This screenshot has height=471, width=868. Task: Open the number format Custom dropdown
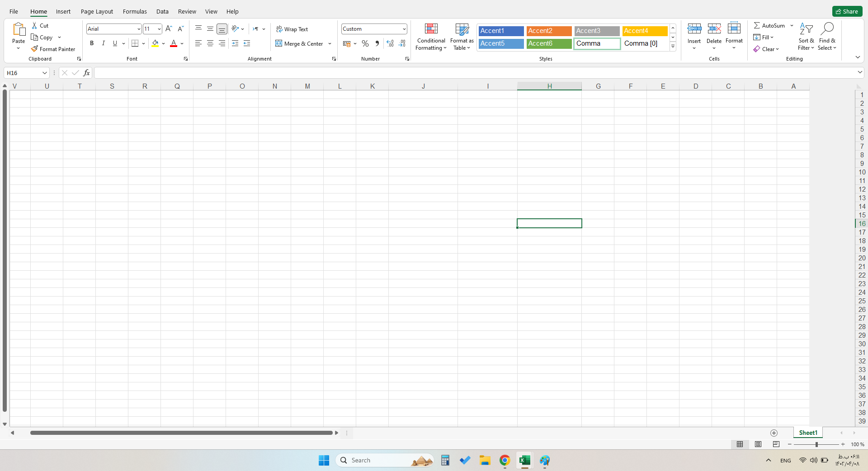(404, 29)
